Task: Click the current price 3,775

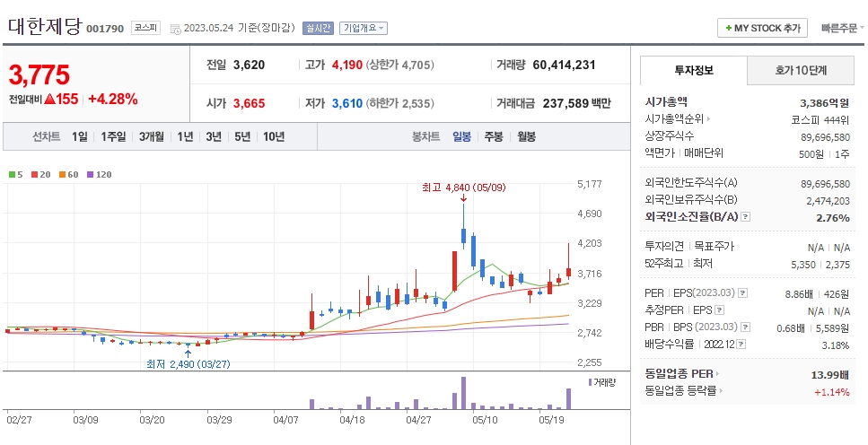Action: (39, 75)
